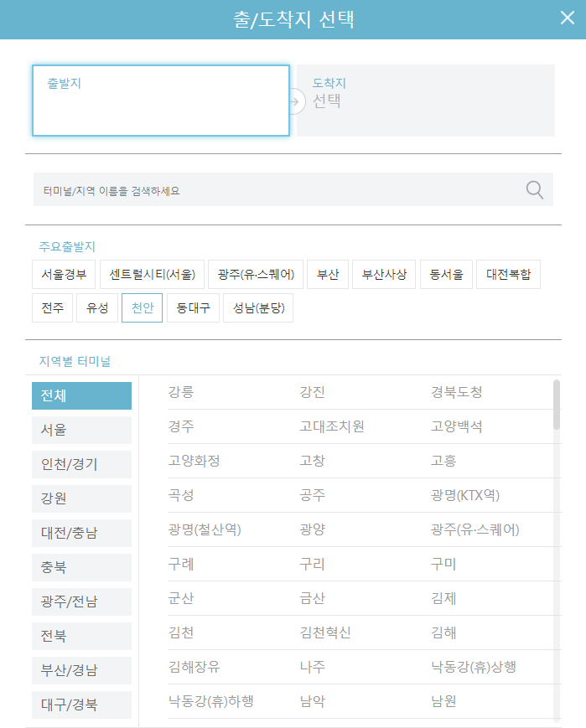Select 광명(KTX역) terminal in list
Screen dimensions: 586x728
(x=465, y=495)
